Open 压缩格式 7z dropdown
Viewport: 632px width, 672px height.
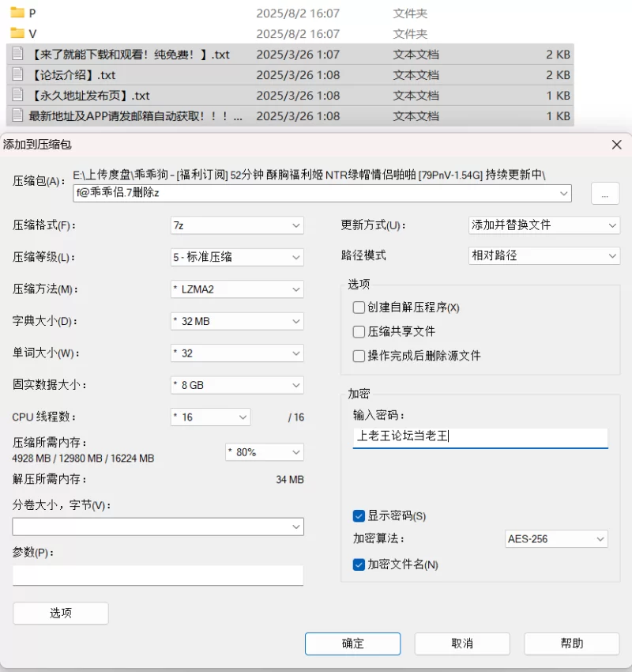(x=237, y=225)
